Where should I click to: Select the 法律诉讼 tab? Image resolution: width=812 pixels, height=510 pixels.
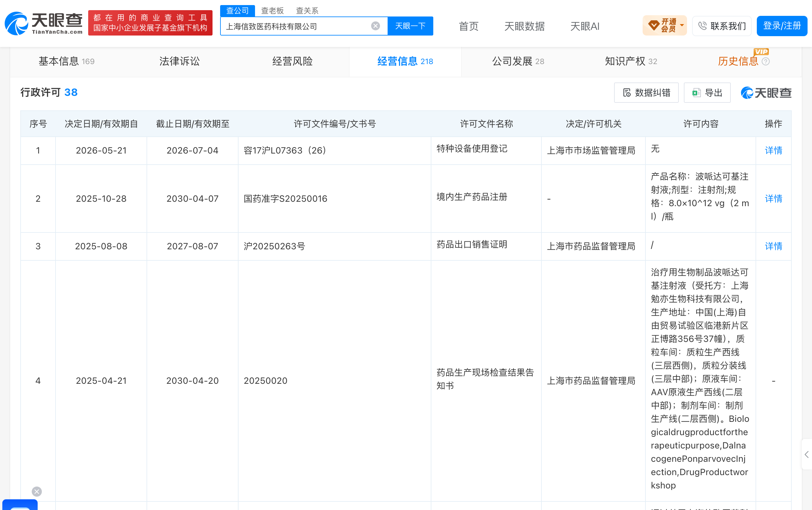[x=180, y=61]
